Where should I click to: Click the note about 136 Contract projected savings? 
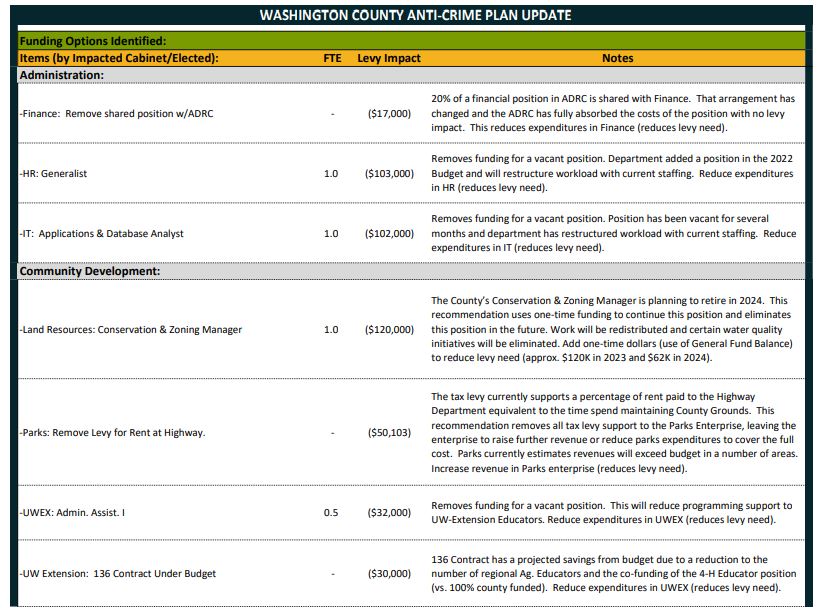[x=614, y=573]
